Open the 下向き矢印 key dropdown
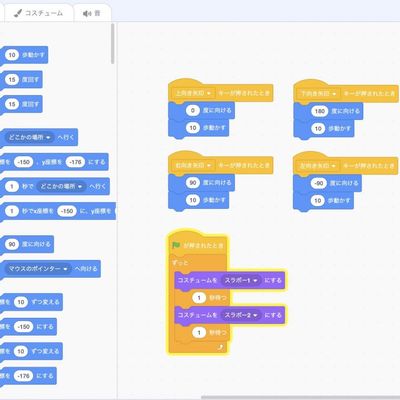Screen dimensions: 400x400 318,93
